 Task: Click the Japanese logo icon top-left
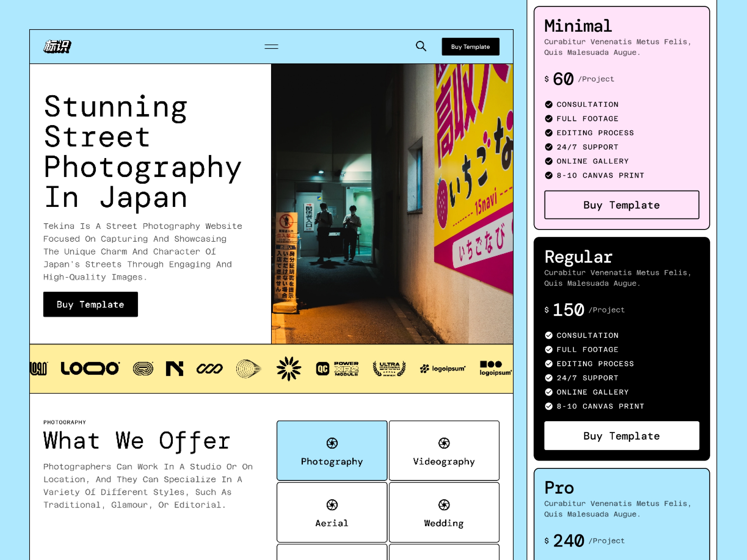coord(57,46)
